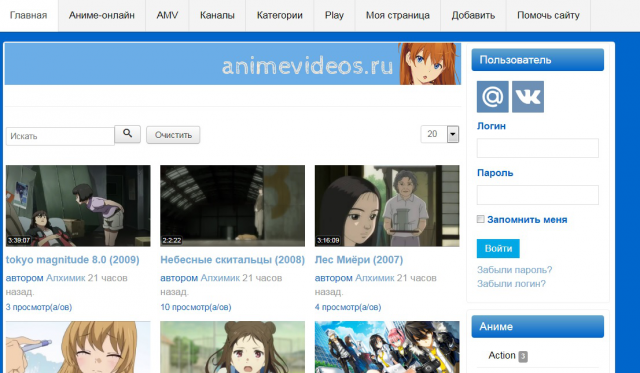This screenshot has height=373, width=640.
Task: Click the Лес Миёри (2007) title link
Action: click(359, 260)
